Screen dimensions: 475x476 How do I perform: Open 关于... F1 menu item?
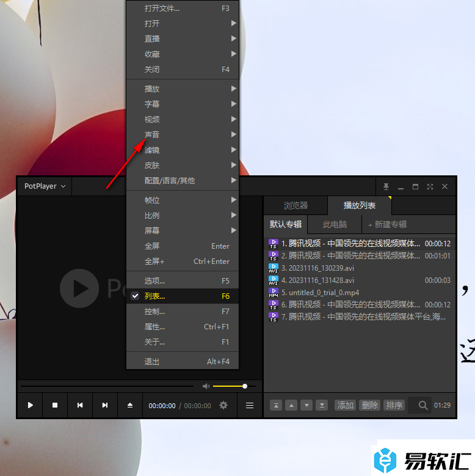[x=183, y=342]
